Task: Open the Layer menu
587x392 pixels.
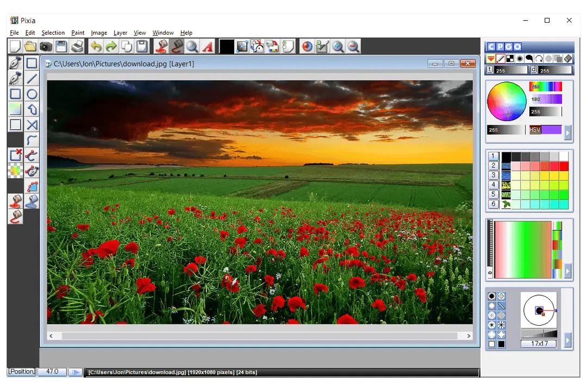Action: [120, 33]
